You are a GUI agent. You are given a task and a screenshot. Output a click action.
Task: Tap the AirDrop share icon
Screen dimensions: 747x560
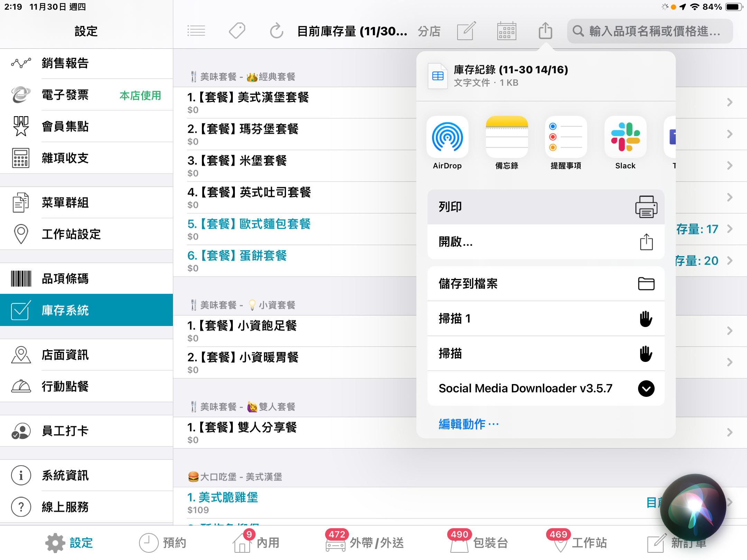(448, 137)
